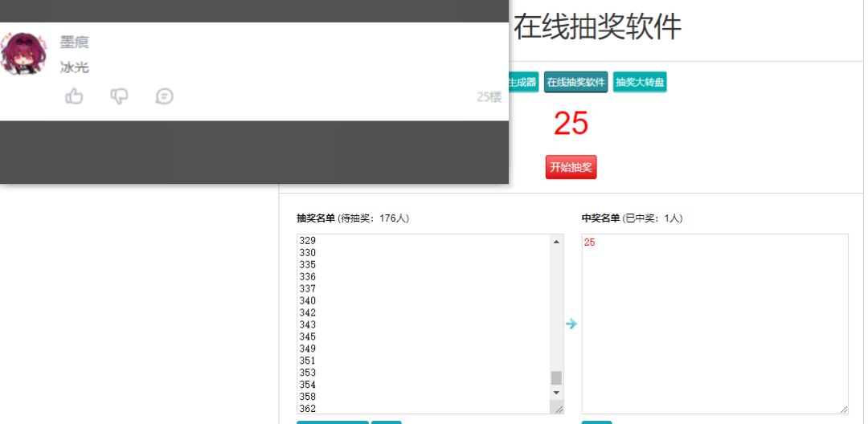This screenshot has width=868, height=424.
Task: Click inside the 中奖名单 text area
Action: 714,324
